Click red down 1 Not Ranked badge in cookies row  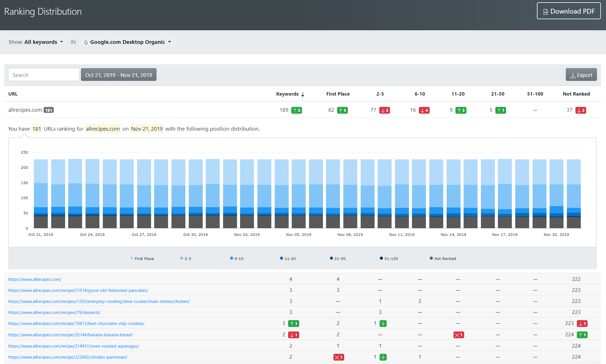click(x=582, y=324)
